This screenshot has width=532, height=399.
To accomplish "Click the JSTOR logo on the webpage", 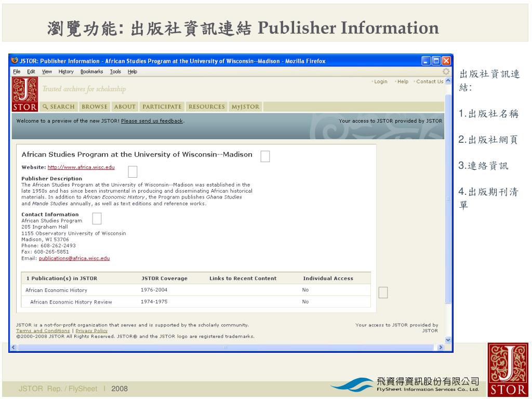I will 25,95.
